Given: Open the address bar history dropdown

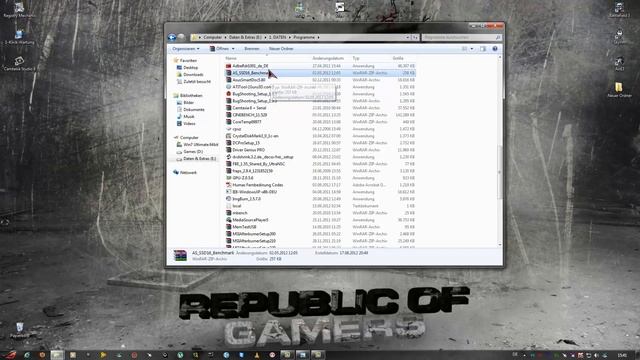Looking at the screenshot, I should pos(407,37).
